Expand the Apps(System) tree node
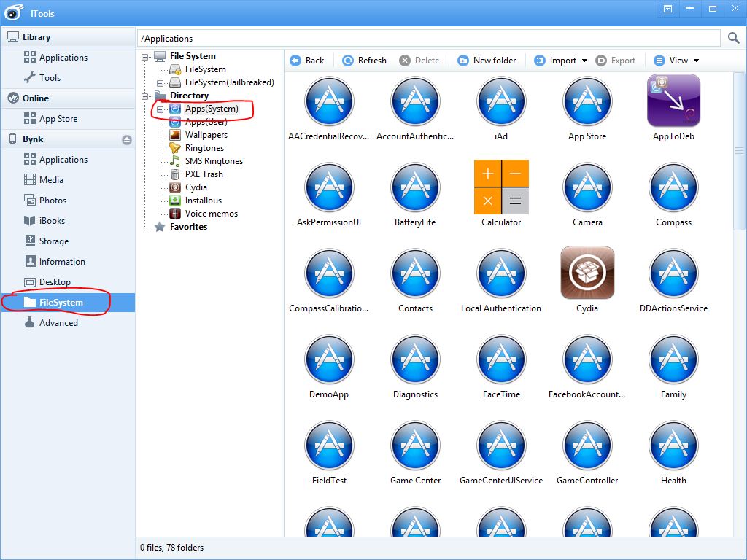 click(160, 109)
